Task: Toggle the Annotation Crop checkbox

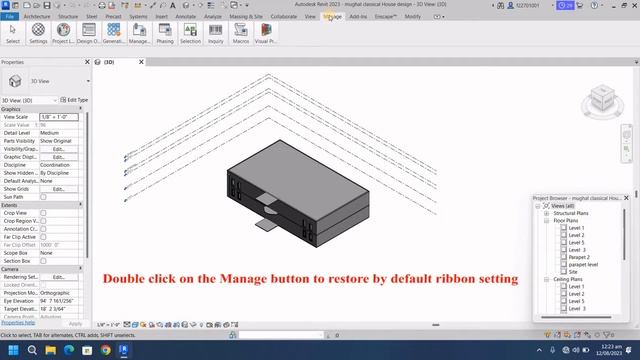Action: click(43, 229)
